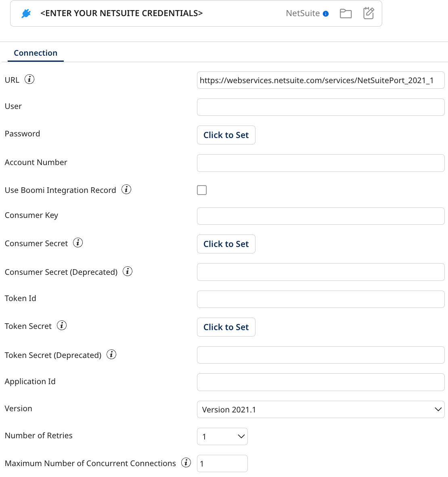The height and width of the screenshot is (477, 448).
Task: Open the URL field info tooltip icon
Action: click(x=29, y=79)
